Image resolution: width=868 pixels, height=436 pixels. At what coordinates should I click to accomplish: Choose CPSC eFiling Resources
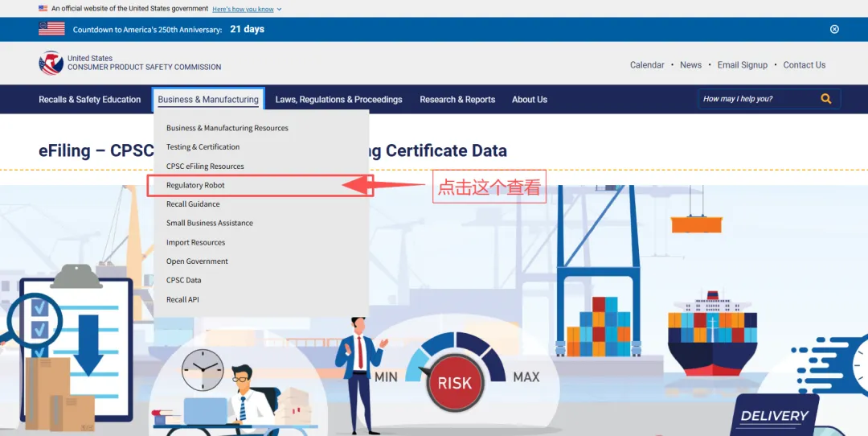tap(205, 167)
